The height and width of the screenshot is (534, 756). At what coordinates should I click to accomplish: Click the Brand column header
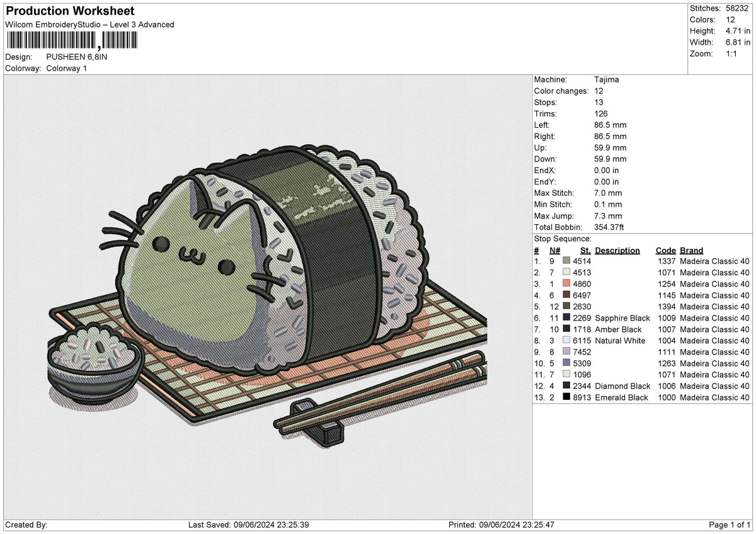pos(692,251)
